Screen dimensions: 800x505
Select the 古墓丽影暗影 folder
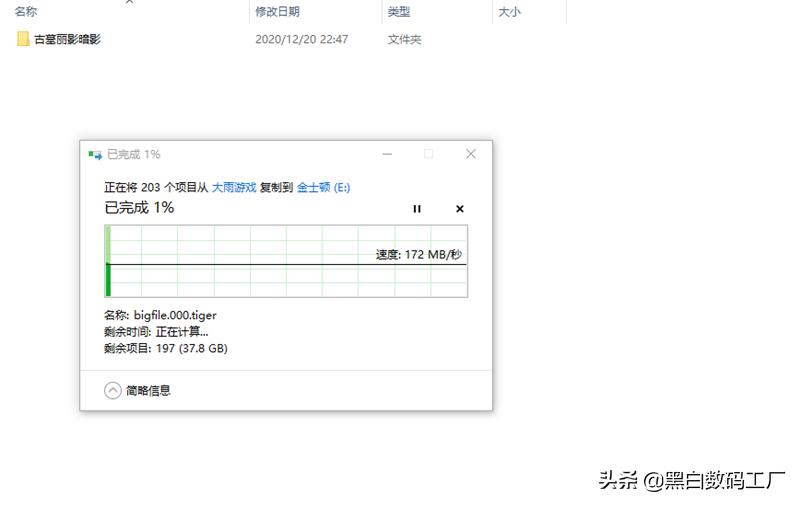(x=59, y=39)
